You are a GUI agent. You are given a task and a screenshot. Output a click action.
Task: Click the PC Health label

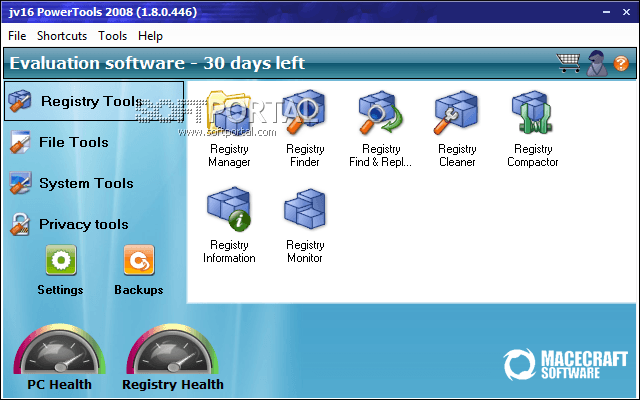(x=60, y=384)
